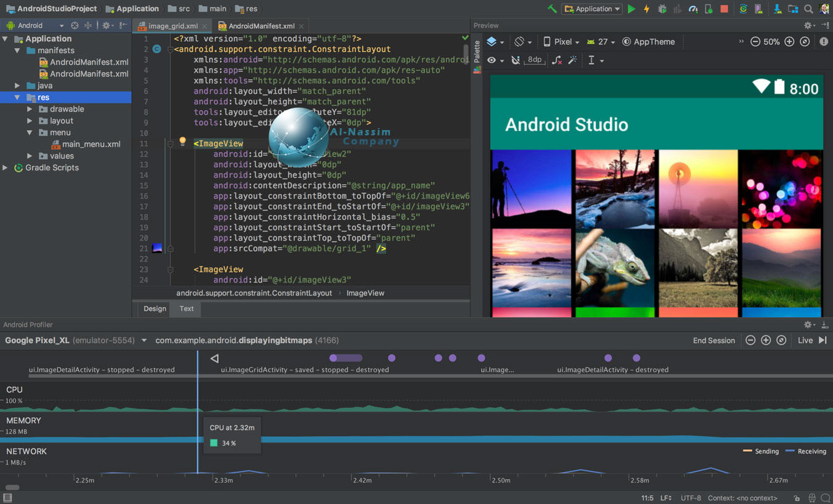Screen dimensions: 833x504
Task: Zoom in the layout preview
Action: [789, 42]
